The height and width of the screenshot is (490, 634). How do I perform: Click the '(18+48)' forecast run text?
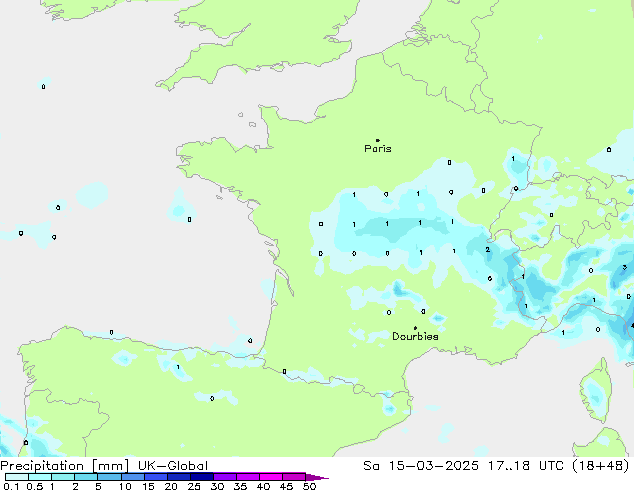[601, 466]
